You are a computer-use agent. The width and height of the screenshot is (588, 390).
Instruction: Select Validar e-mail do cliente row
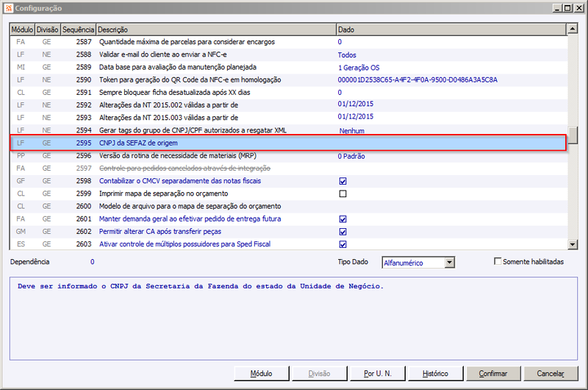(288, 54)
